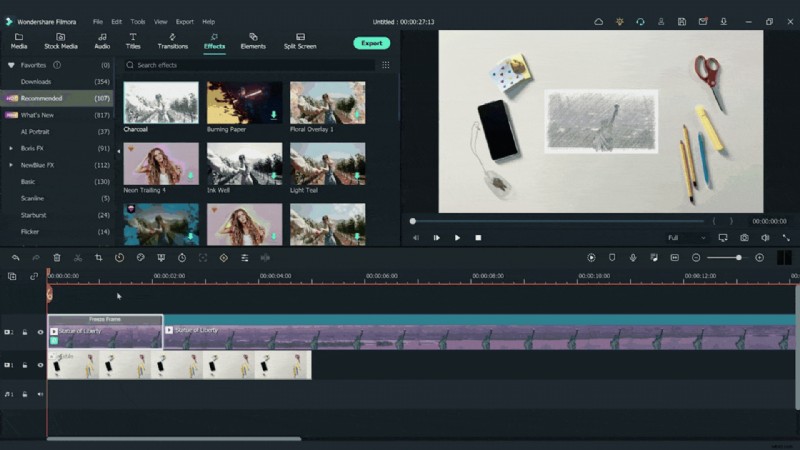Open the voiceover microphone tool
The height and width of the screenshot is (450, 800).
[633, 258]
